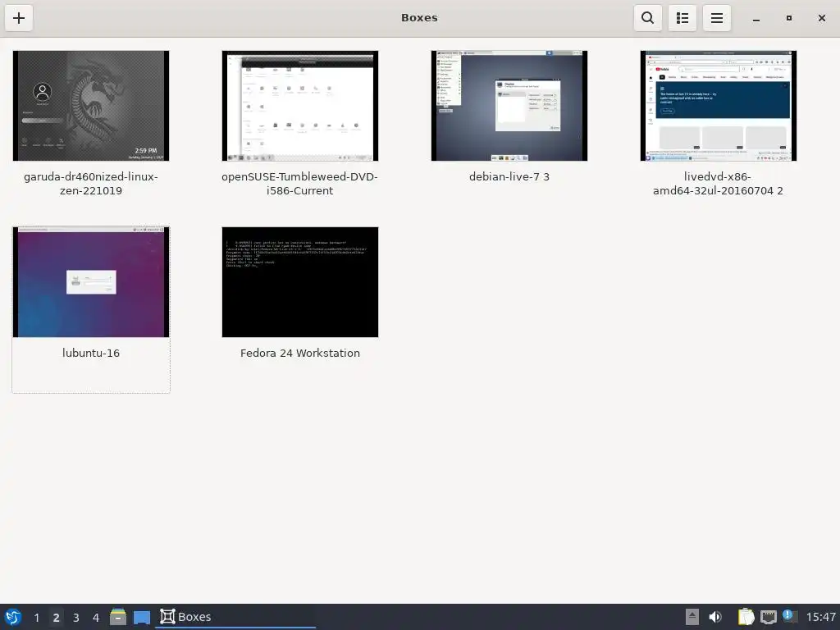This screenshot has width=840, height=630.
Task: Open the clipboard manager tray icon
Action: coord(746,617)
